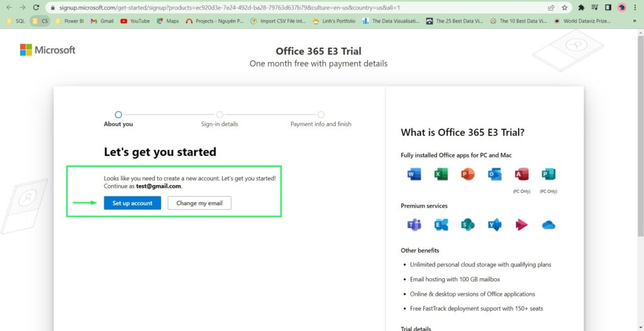This screenshot has height=331, width=644.
Task: Open the Power BI bookmark folder
Action: pyautogui.click(x=69, y=21)
